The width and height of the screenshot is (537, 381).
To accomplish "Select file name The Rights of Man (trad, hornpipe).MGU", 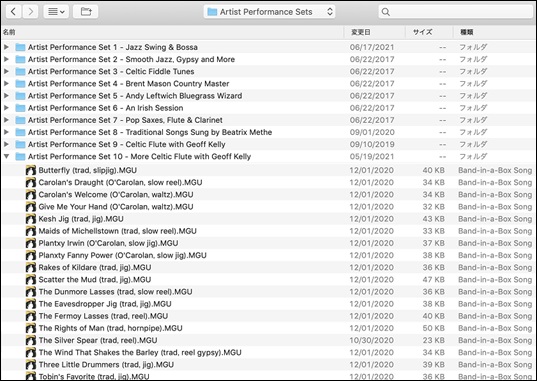I will [x=110, y=328].
